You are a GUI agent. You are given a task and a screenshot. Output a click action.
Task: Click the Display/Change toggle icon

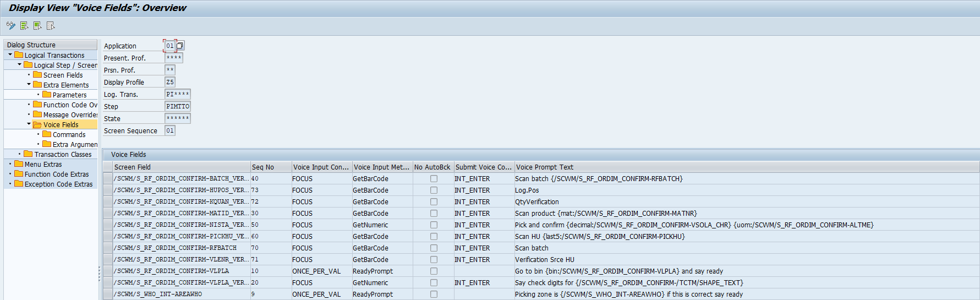[x=10, y=26]
